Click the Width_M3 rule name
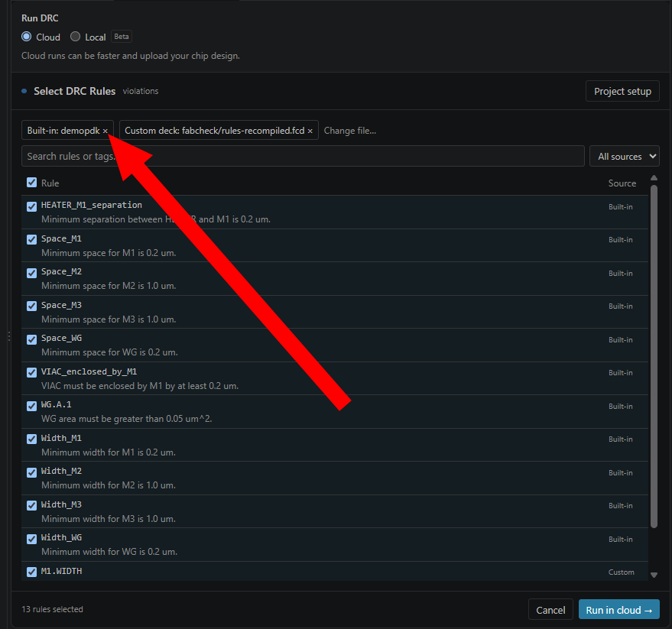Image resolution: width=672 pixels, height=629 pixels. [61, 504]
